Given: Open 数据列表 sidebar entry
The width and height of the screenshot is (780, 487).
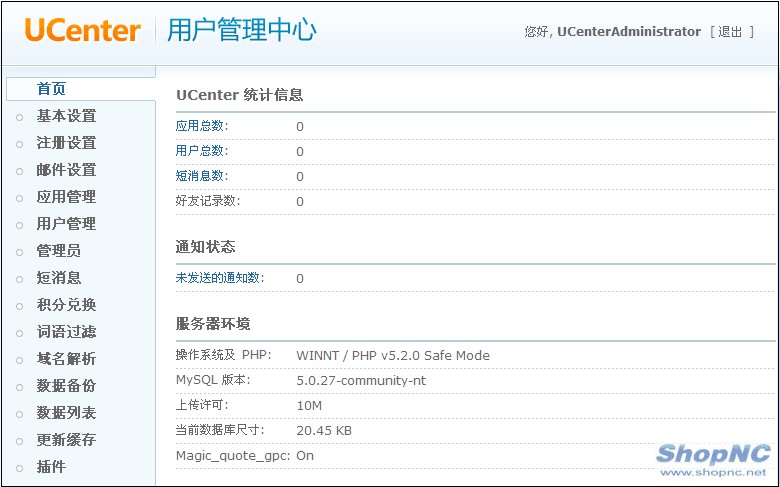Looking at the screenshot, I should pos(66,412).
